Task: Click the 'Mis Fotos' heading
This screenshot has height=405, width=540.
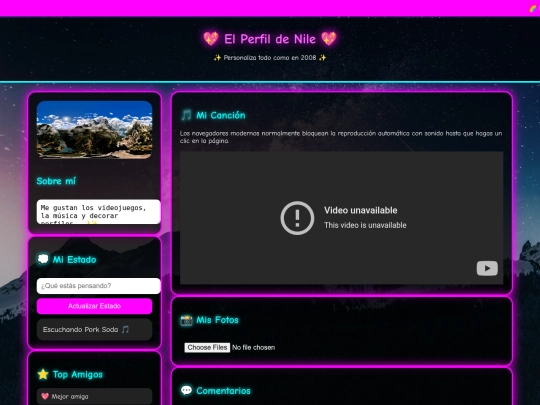Action: [217, 320]
